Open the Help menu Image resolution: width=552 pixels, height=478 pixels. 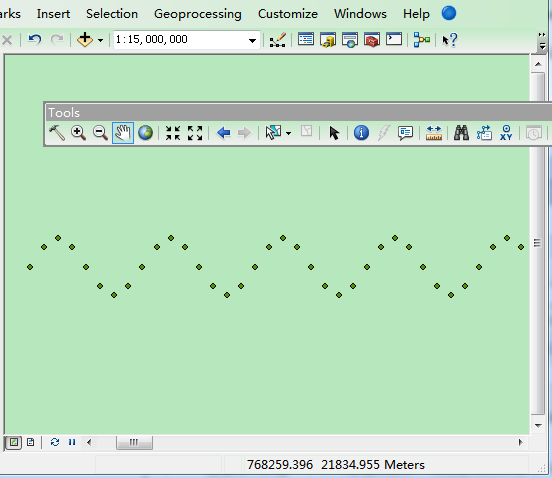click(416, 14)
